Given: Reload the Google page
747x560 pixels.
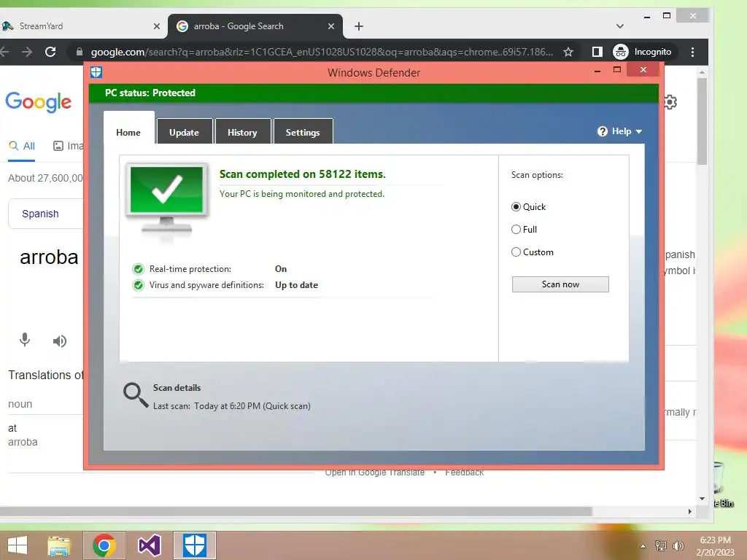Looking at the screenshot, I should pos(50,52).
